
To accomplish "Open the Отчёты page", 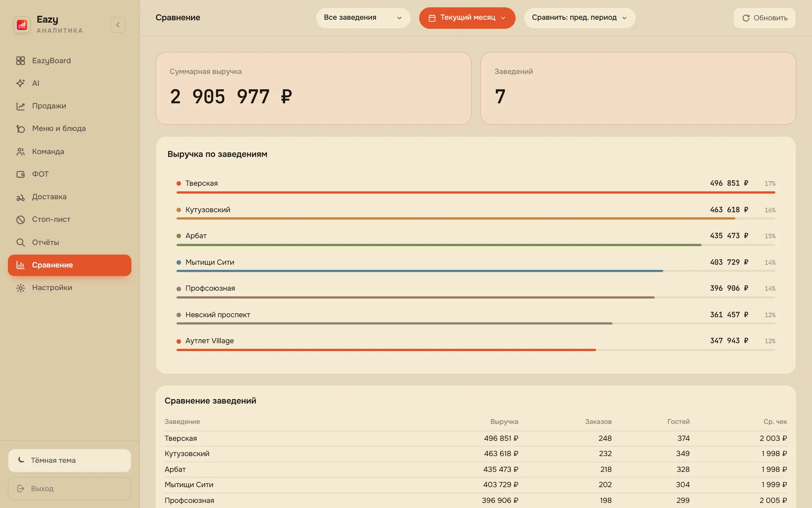I will [x=69, y=242].
